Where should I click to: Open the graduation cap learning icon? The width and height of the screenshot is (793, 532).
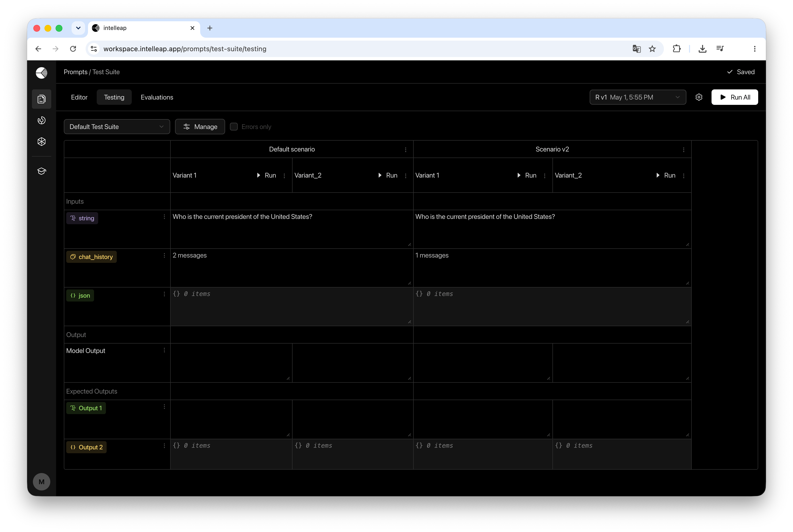41,171
